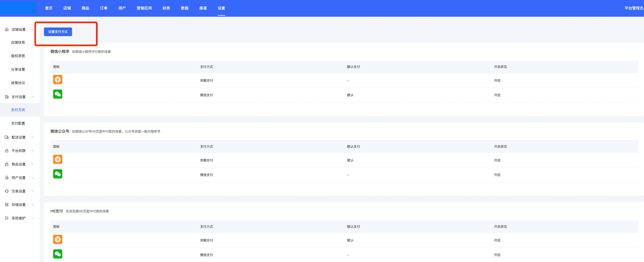Open the 商品 top menu
The width and height of the screenshot is (644, 262).
coord(85,8)
